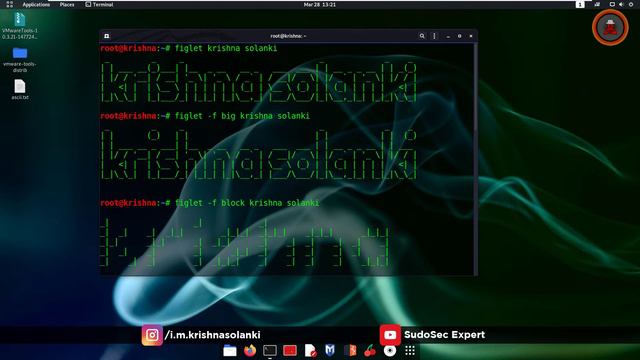Select the ascii.txt desktop file
Screen dimensions: 640x360
point(20,89)
